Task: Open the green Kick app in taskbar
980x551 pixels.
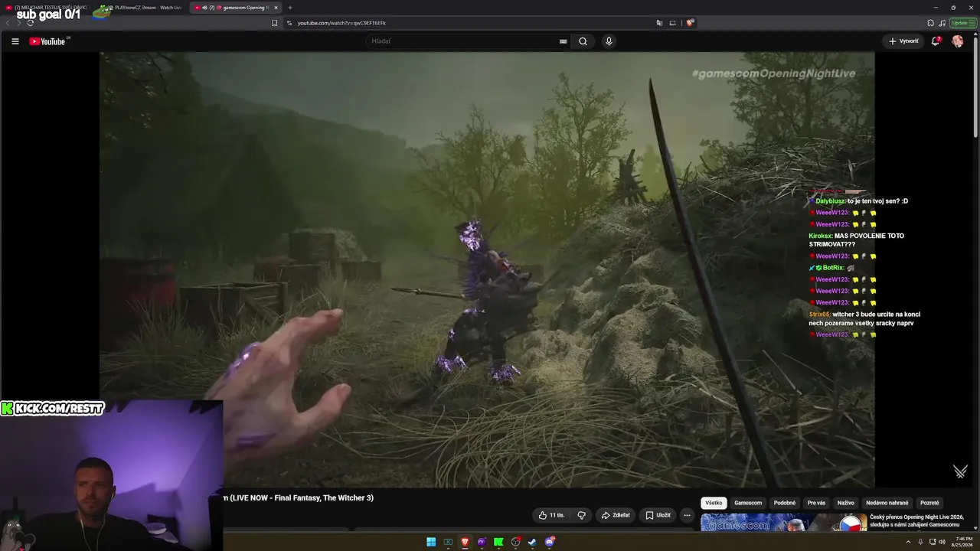Action: (x=498, y=543)
